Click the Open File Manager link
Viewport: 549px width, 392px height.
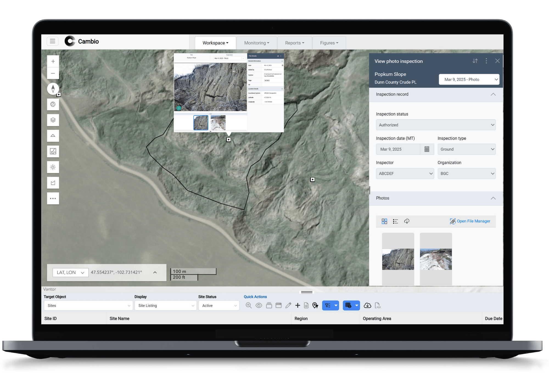[x=470, y=221]
